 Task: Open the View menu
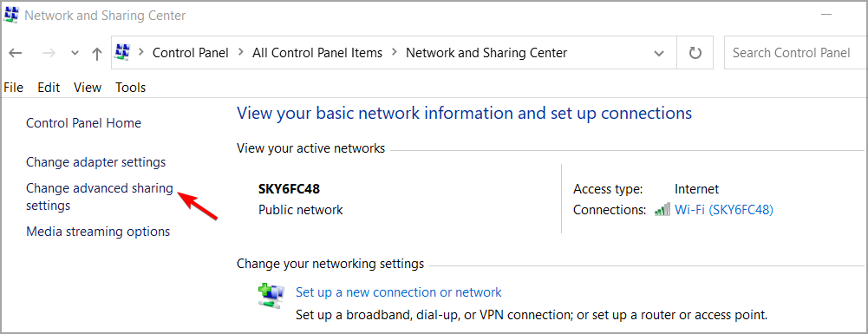[x=88, y=88]
